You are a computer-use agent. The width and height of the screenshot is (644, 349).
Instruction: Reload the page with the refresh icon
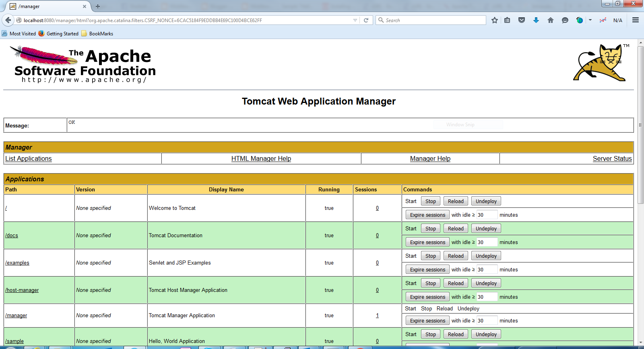366,20
